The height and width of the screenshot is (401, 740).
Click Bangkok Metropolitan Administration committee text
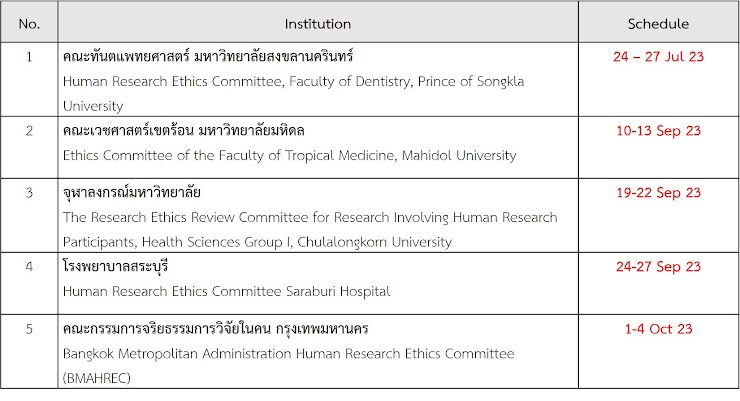[x=288, y=354]
